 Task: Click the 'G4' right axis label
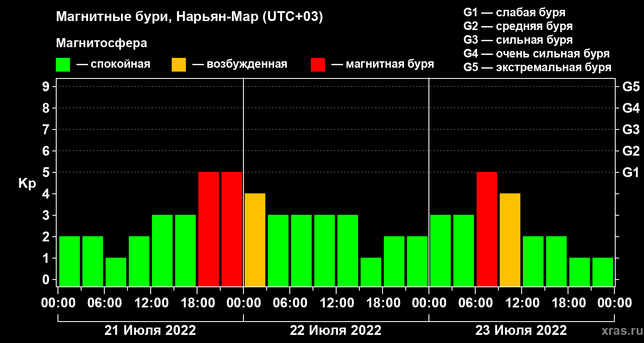point(631,108)
